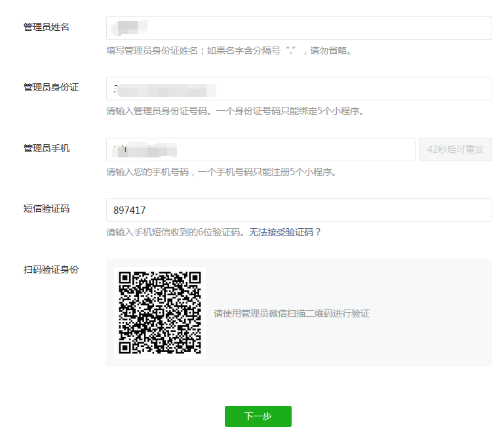Click the blurred name value in 管理员姓名
This screenshot has width=504, height=436.
(129, 28)
